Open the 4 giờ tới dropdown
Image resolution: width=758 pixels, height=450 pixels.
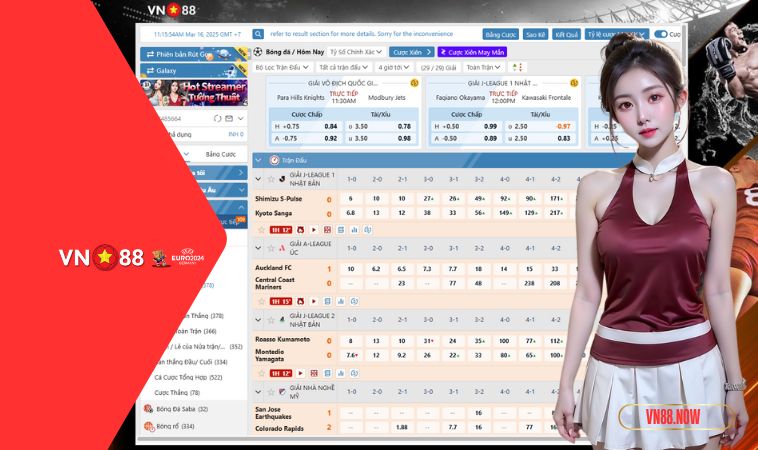[x=394, y=67]
